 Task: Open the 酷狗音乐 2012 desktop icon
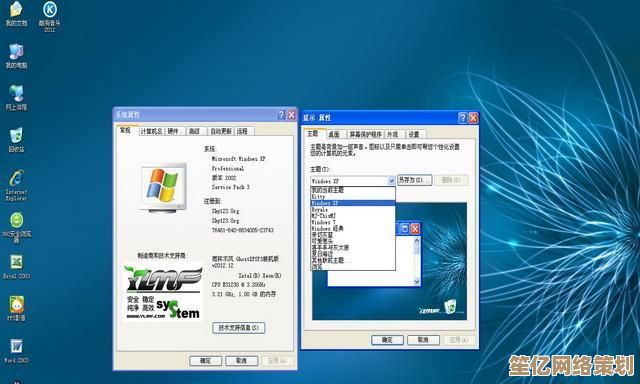[x=49, y=16]
